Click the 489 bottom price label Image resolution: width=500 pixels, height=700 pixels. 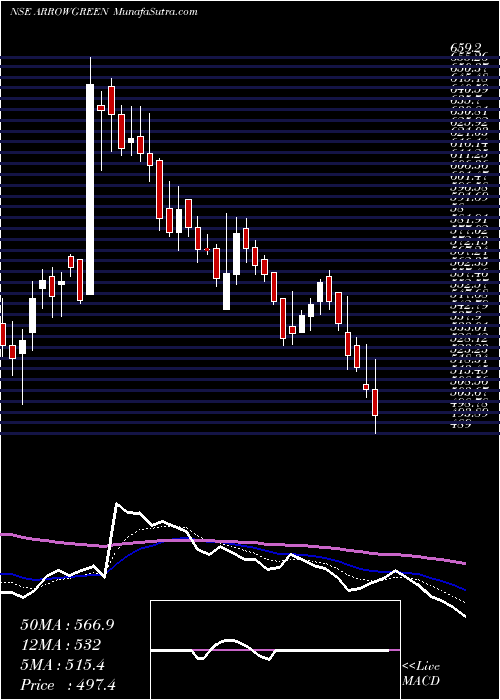pos(460,425)
